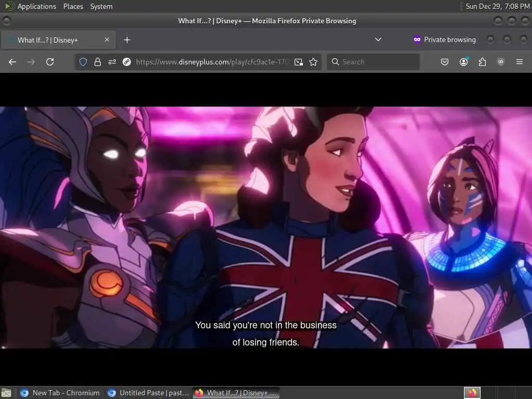
Task: Click the show desktop icon in taskbar
Action: pyautogui.click(x=6, y=393)
